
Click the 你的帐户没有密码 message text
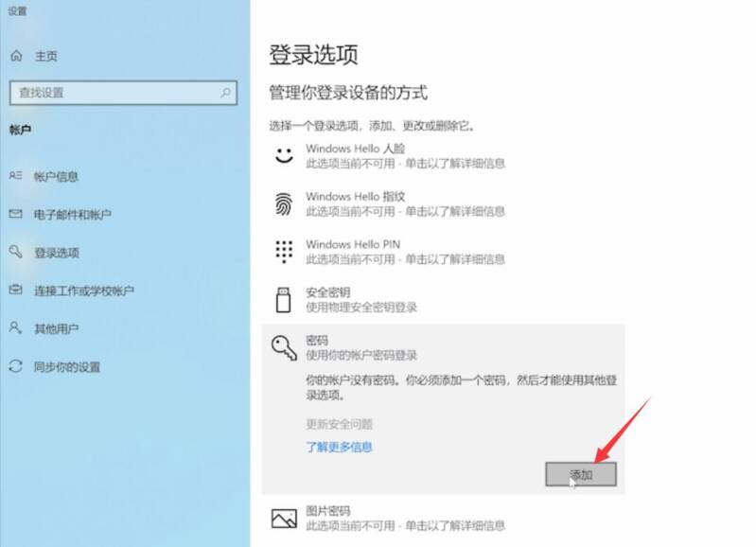[462, 387]
